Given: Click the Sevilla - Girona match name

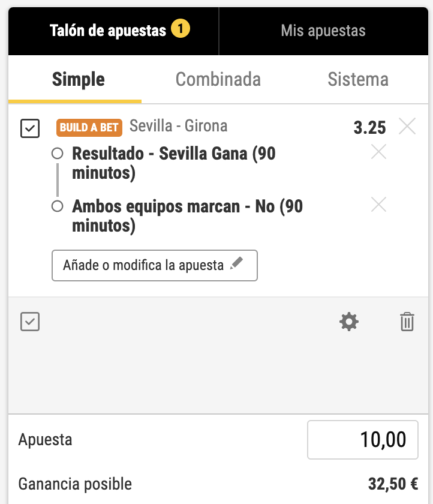Looking at the screenshot, I should (179, 126).
